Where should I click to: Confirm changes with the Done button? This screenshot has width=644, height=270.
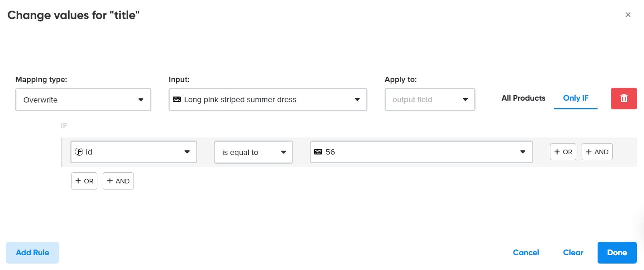617,253
